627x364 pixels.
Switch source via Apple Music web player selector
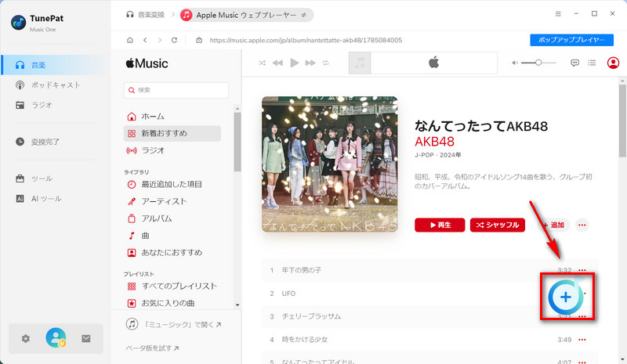point(235,15)
